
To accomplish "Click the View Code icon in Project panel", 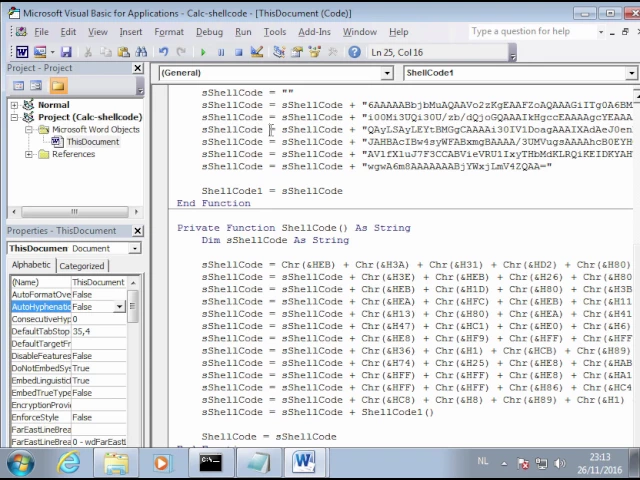I will pos(18,86).
